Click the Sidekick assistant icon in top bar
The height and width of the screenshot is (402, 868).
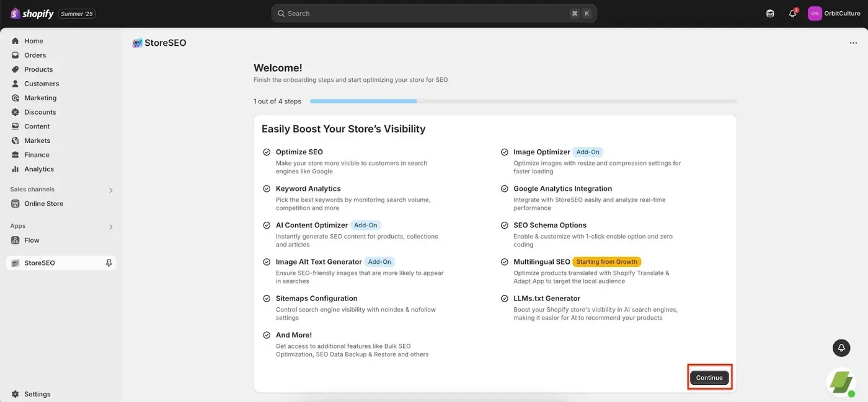point(770,14)
